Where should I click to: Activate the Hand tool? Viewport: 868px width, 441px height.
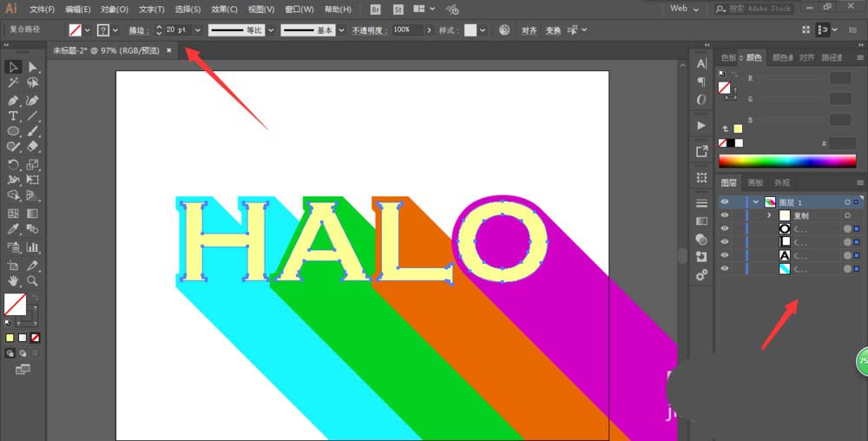(x=13, y=281)
